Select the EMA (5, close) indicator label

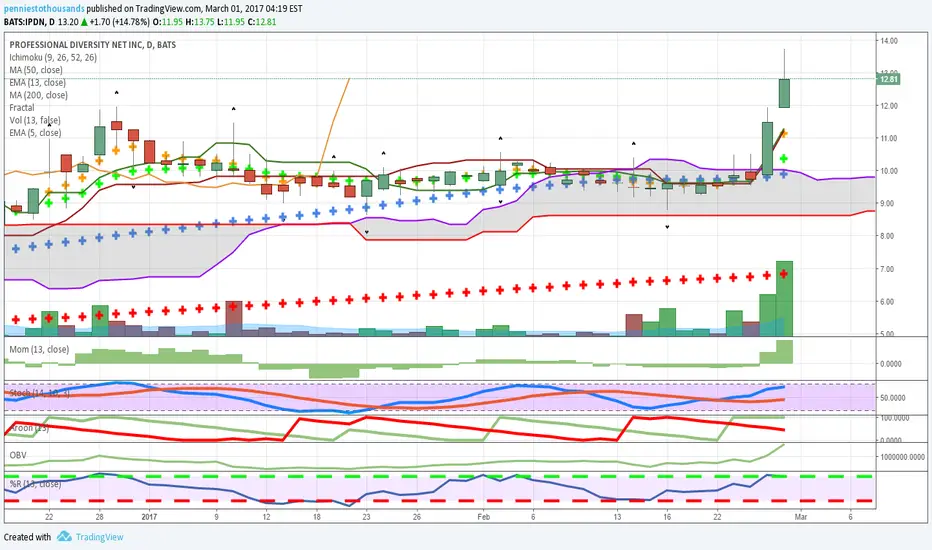click(35, 133)
